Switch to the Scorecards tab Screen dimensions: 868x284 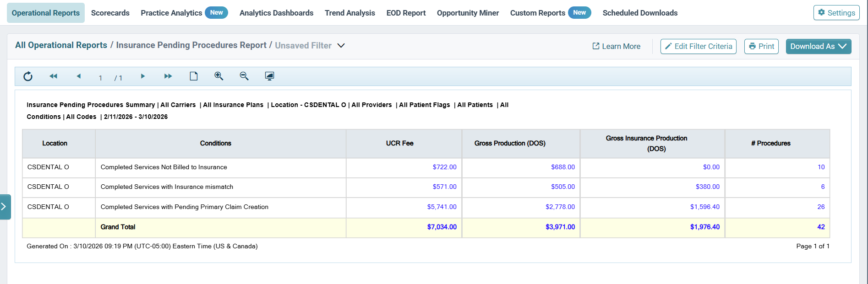click(110, 13)
